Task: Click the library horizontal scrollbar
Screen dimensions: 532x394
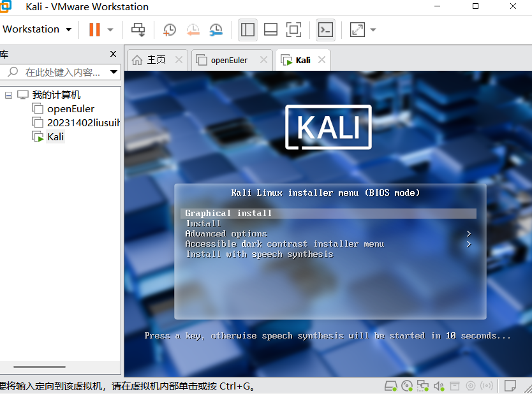Action: pyautogui.click(x=40, y=367)
